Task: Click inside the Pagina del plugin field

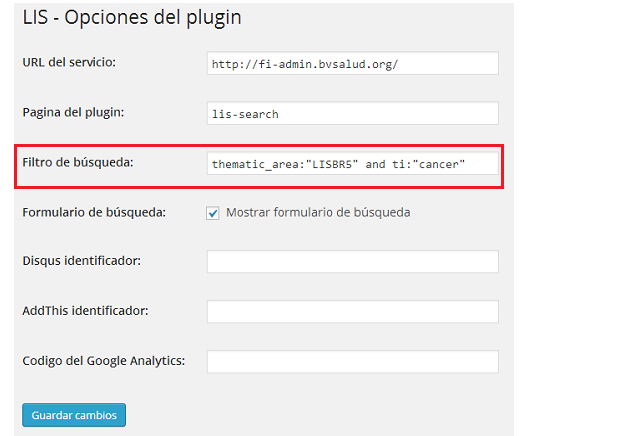Action: tap(353, 113)
